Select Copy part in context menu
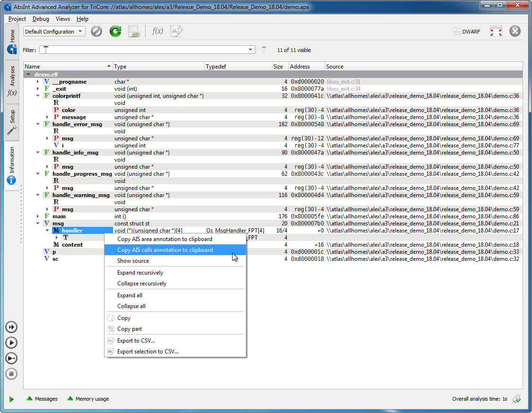 point(175,329)
